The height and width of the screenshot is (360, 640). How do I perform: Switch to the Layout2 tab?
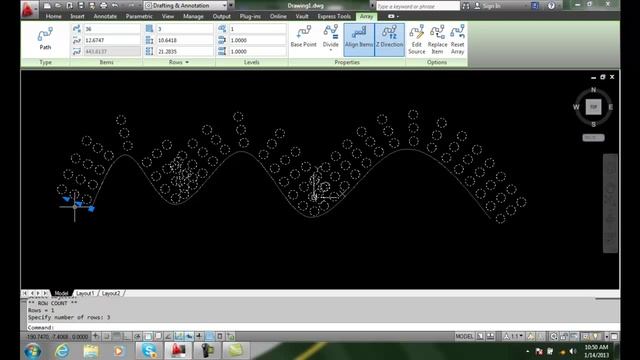click(x=111, y=293)
